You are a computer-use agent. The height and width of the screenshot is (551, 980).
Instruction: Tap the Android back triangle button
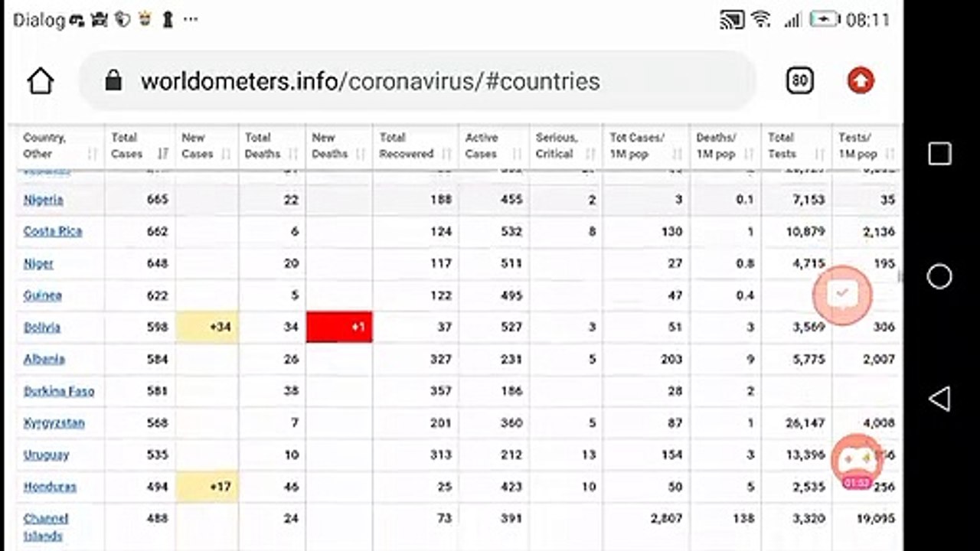[939, 399]
